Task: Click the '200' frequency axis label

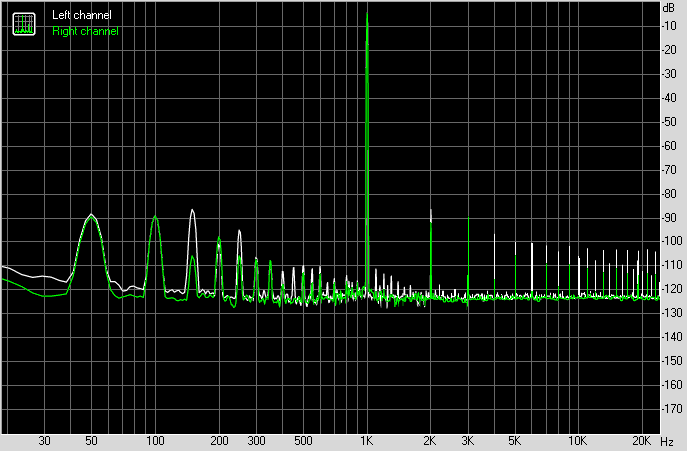Action: (x=219, y=441)
